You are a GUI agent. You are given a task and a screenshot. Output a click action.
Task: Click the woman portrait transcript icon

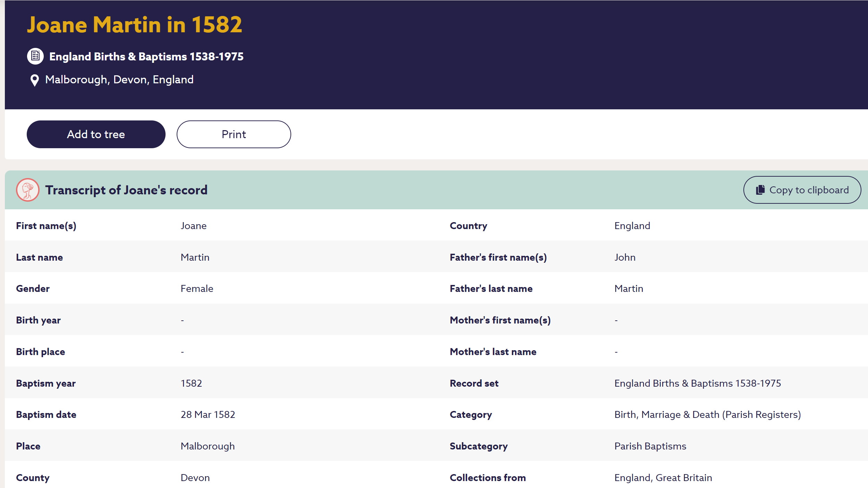tap(27, 190)
